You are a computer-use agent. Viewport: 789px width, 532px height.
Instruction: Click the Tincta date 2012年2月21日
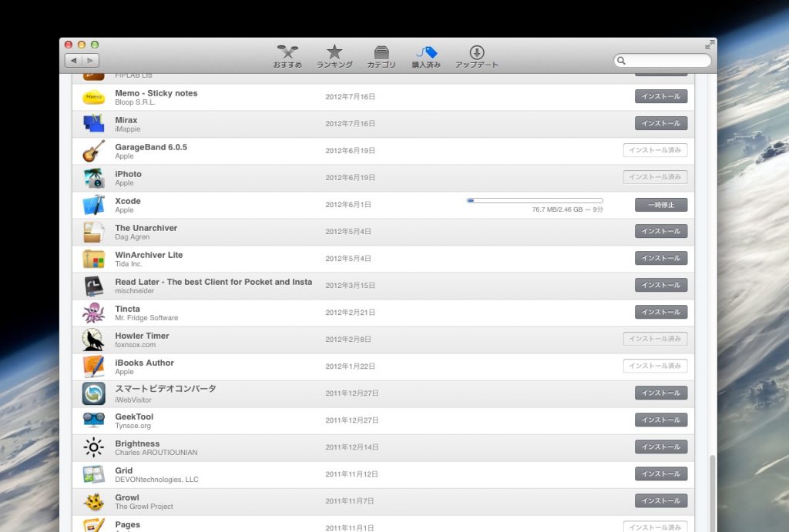point(350,313)
